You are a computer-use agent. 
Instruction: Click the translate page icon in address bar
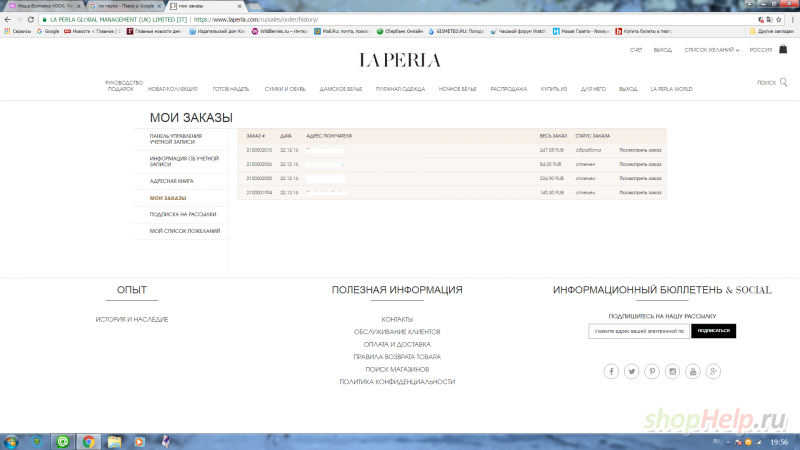click(769, 19)
